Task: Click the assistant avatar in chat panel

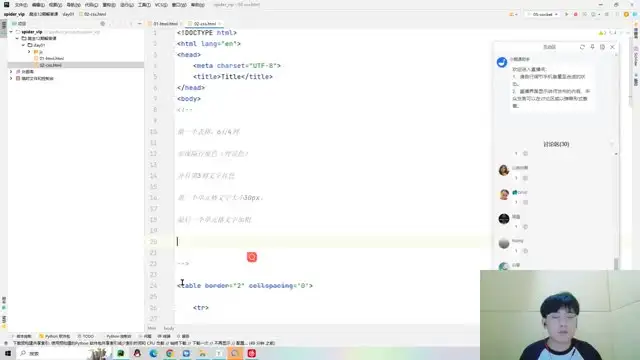Action: point(502,62)
